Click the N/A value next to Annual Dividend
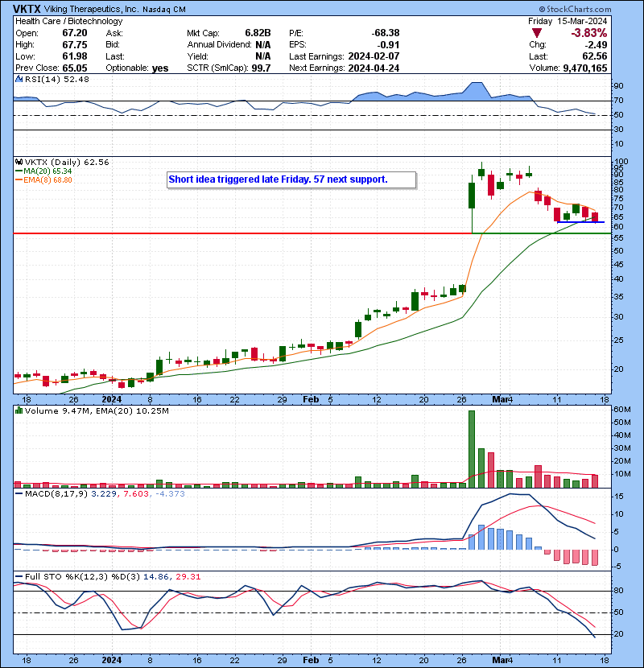The height and width of the screenshot is (668, 644). coord(263,45)
